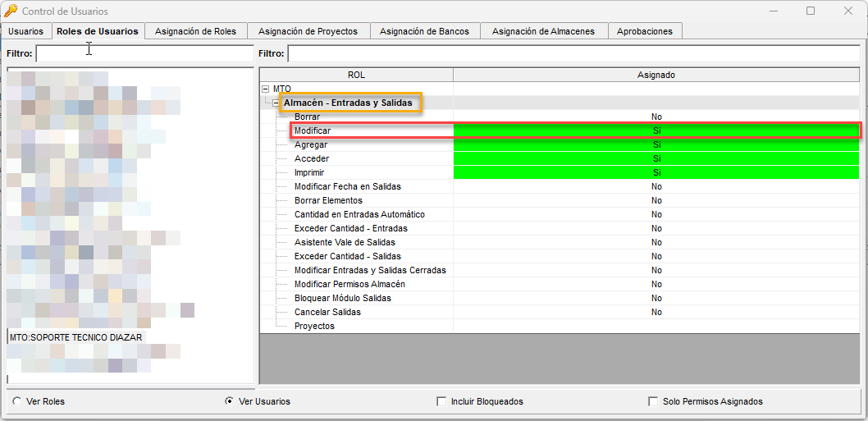This screenshot has width=868, height=421.
Task: Click the No value for Cancelar Salidas
Action: pos(656,312)
